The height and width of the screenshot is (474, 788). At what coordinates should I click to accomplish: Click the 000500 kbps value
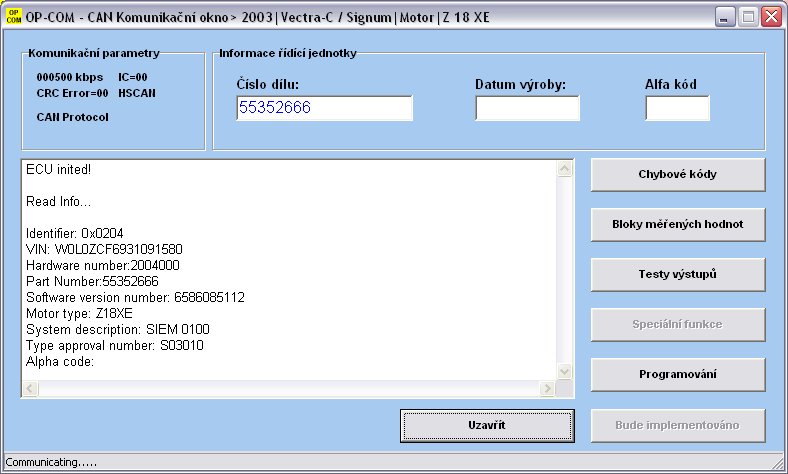coord(70,77)
